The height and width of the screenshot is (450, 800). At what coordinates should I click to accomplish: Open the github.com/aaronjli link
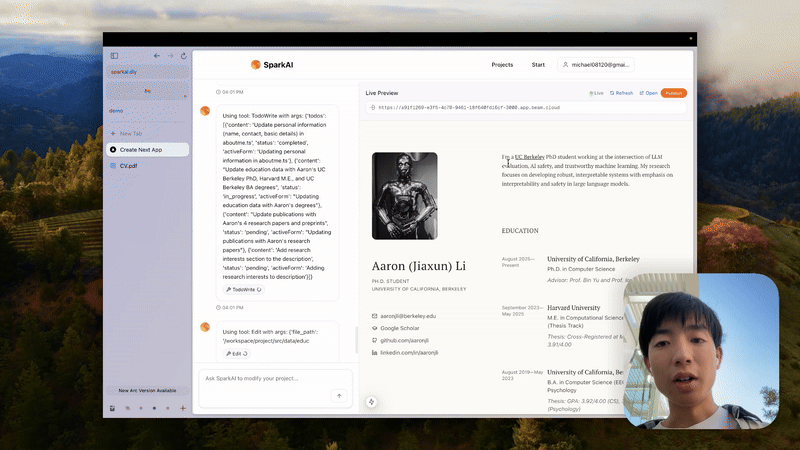coord(406,340)
